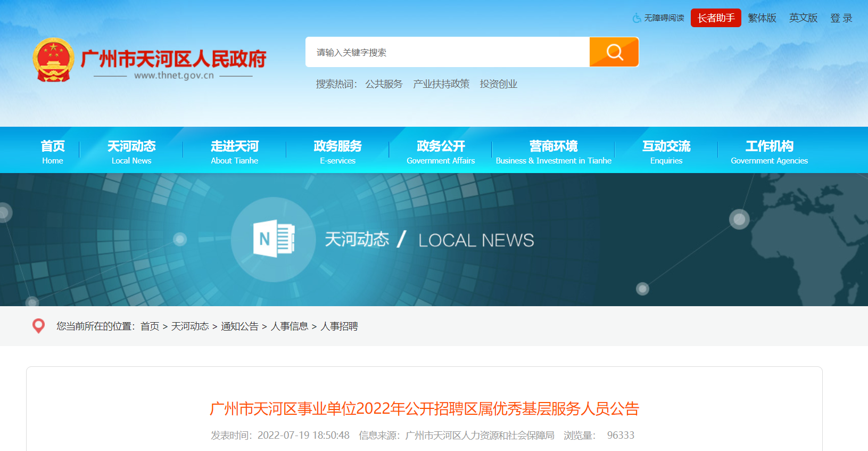Click the accessibility reading icon

(x=636, y=18)
